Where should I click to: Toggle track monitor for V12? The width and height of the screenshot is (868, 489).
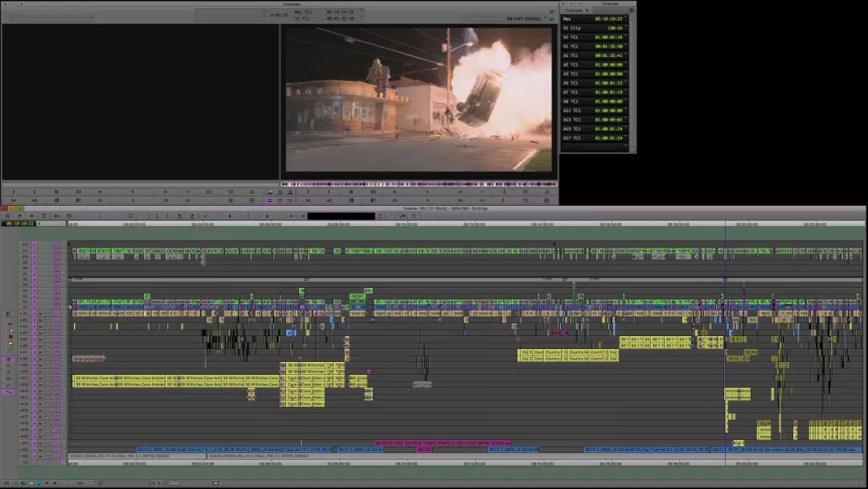click(56, 244)
